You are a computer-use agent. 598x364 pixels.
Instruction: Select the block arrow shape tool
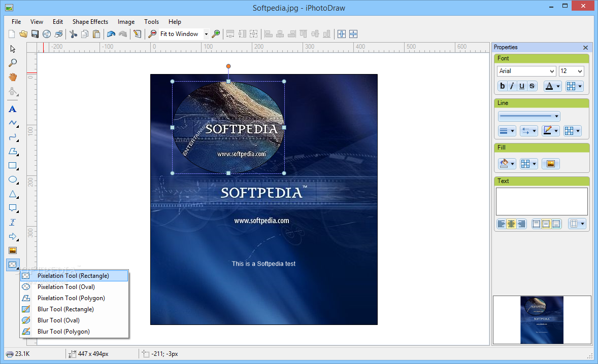coord(13,236)
